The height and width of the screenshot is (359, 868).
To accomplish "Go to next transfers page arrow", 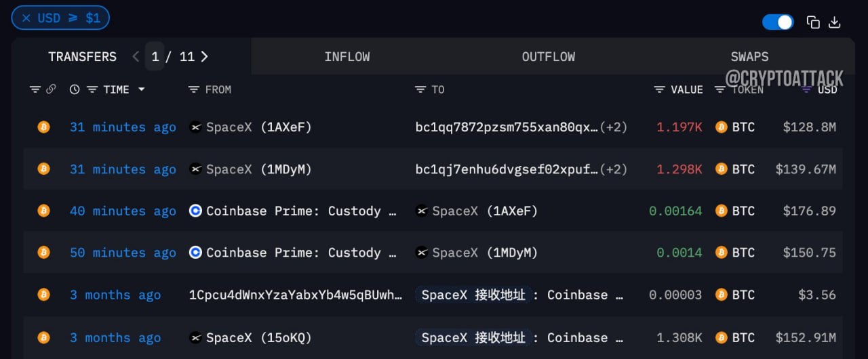I will (204, 56).
